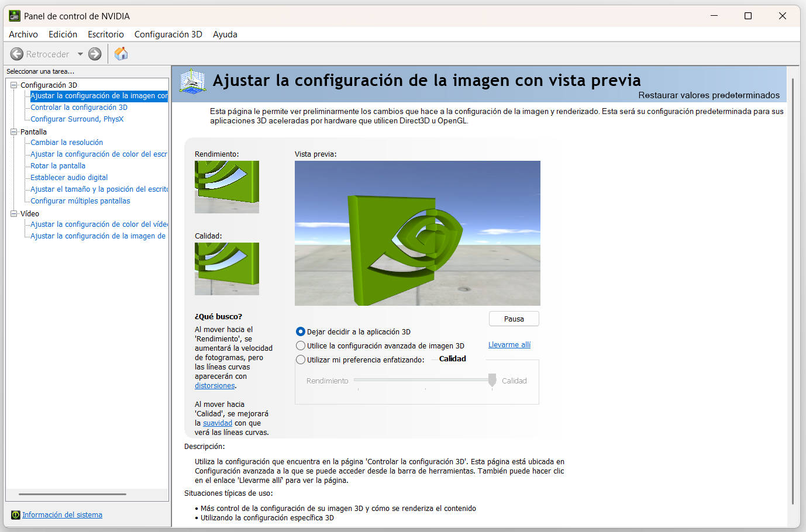Open 'Ajustar el tamaño y la posición del escrit' task
The width and height of the screenshot is (806, 532).
99,189
